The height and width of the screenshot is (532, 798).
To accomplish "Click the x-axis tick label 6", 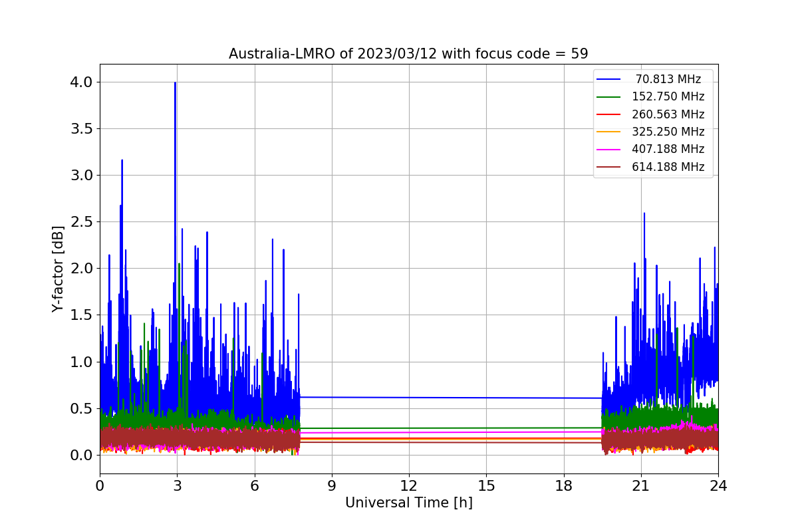I will pyautogui.click(x=254, y=485).
